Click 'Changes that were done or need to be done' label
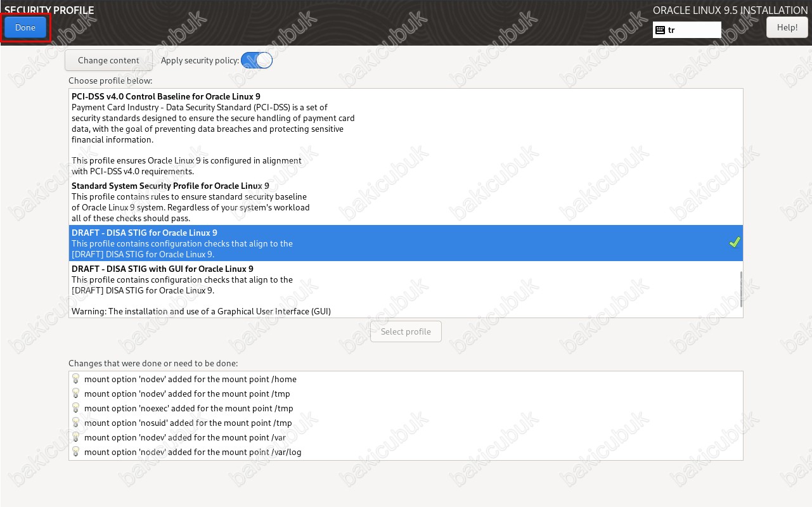The height and width of the screenshot is (507, 812). point(153,363)
